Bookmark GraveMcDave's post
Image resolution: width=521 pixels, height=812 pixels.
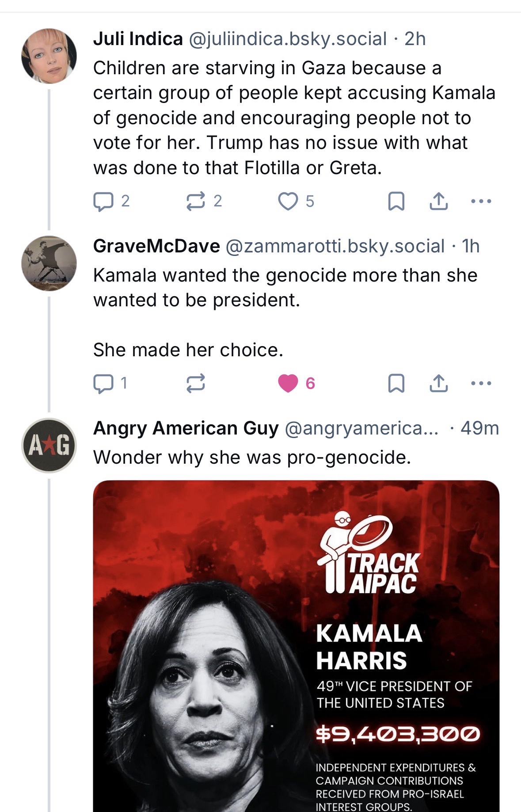point(396,383)
